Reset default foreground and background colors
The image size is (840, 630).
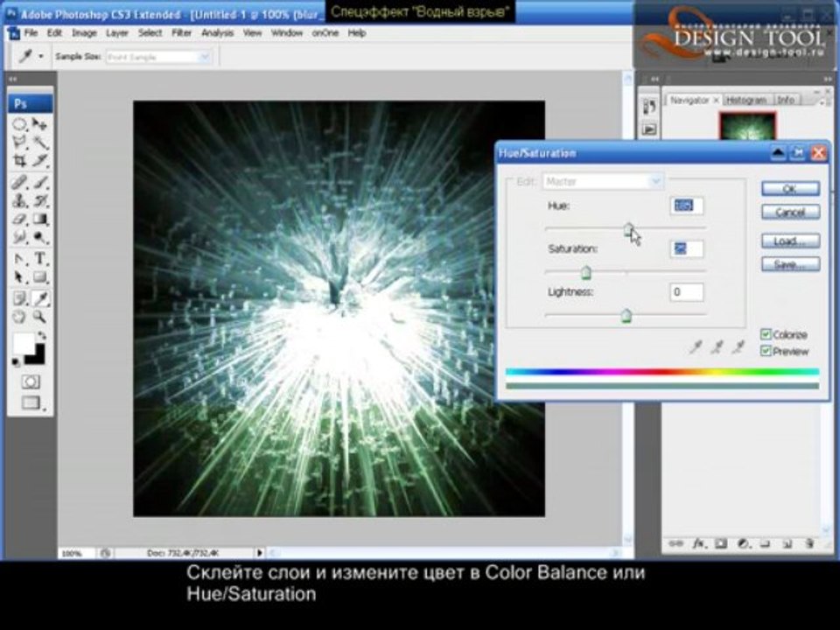click(x=16, y=362)
